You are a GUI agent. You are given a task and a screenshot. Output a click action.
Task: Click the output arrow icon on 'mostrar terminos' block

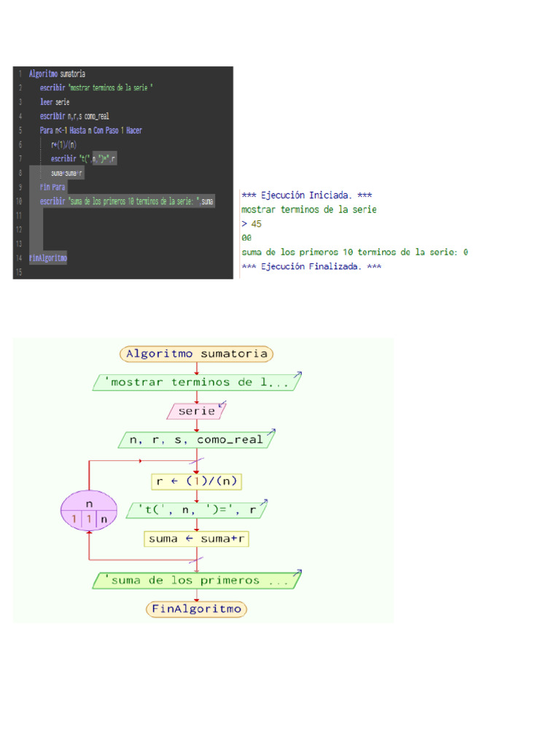[297, 375]
